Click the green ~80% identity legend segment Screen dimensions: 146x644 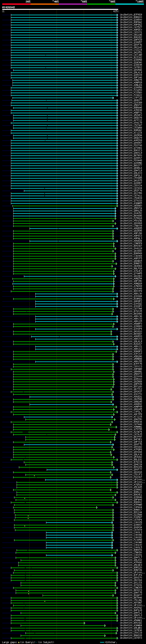[101, 4]
